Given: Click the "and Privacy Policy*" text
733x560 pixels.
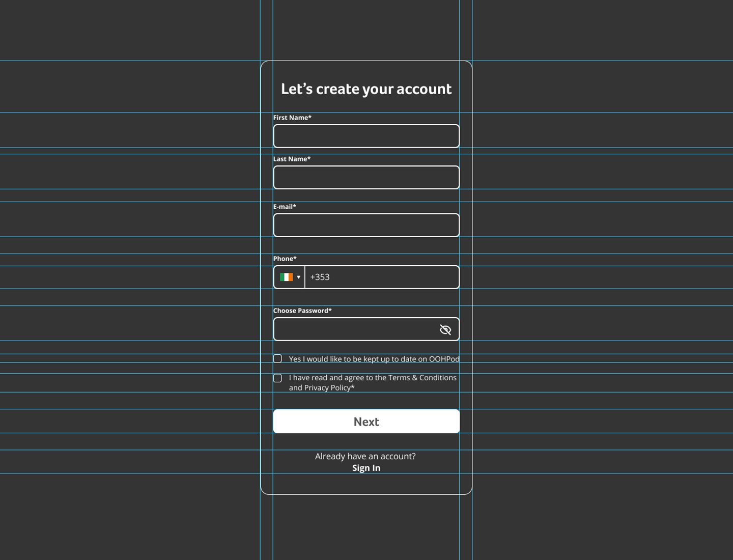Looking at the screenshot, I should point(322,388).
